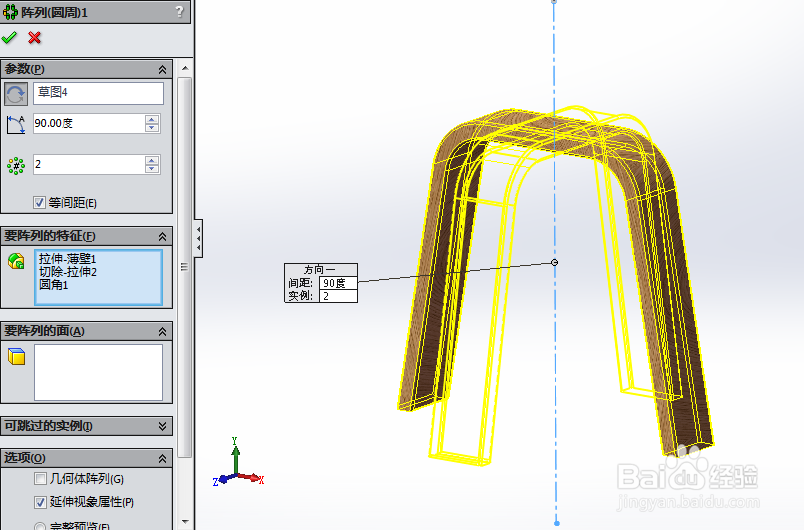Expand the 可跳过的实例 section

coord(163,426)
